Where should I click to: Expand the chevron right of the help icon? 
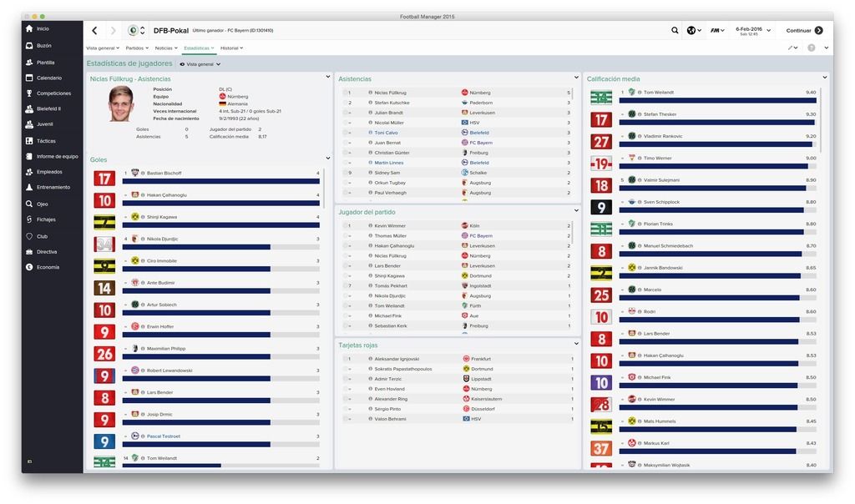click(x=826, y=48)
